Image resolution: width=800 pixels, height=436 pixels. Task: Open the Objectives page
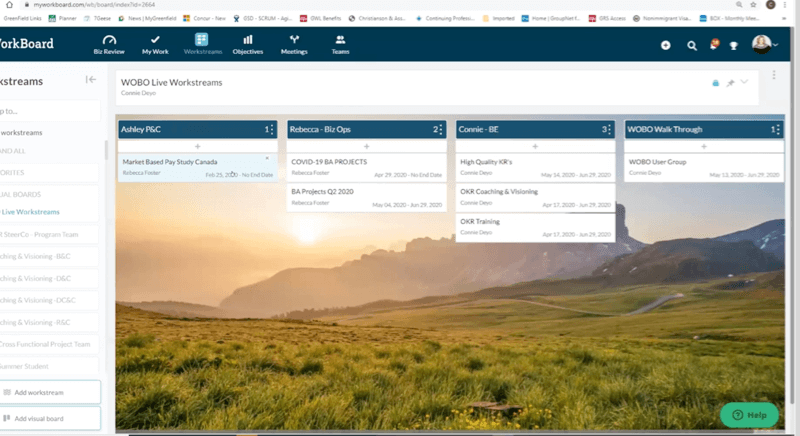[248, 44]
